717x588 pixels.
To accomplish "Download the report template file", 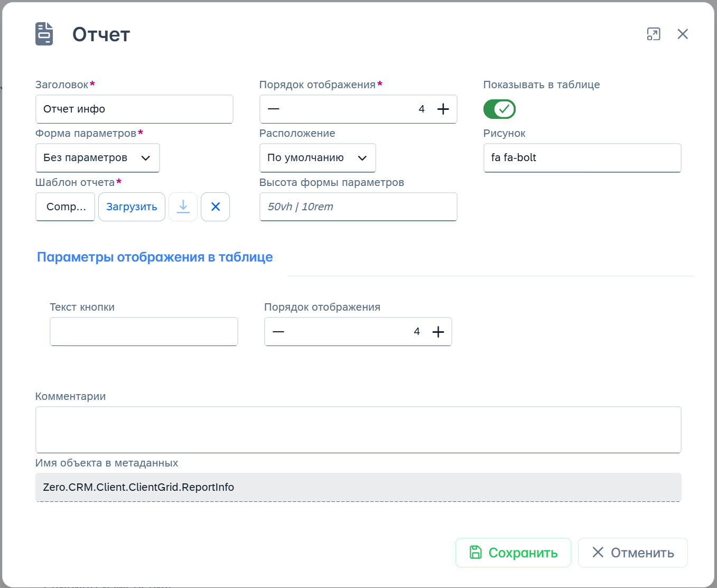I will (183, 207).
